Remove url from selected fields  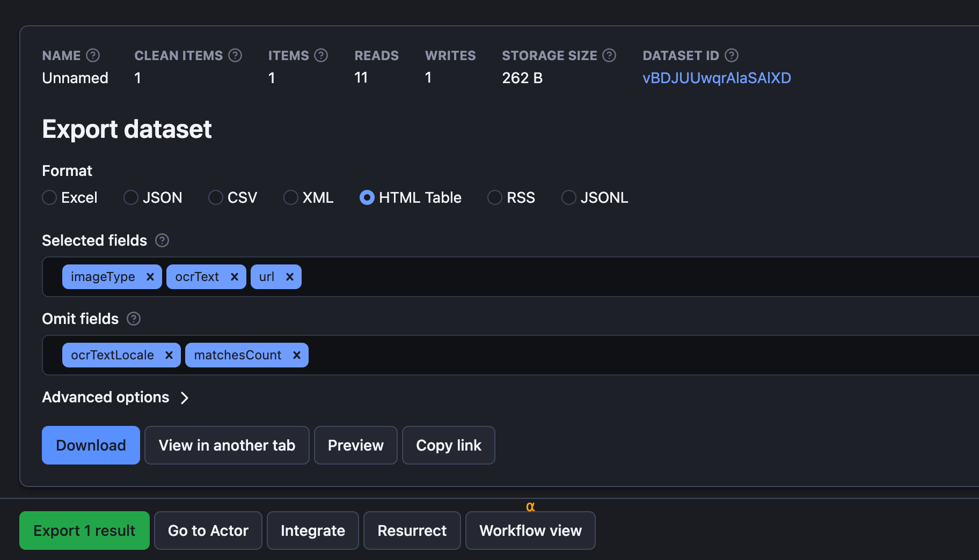[x=290, y=277]
